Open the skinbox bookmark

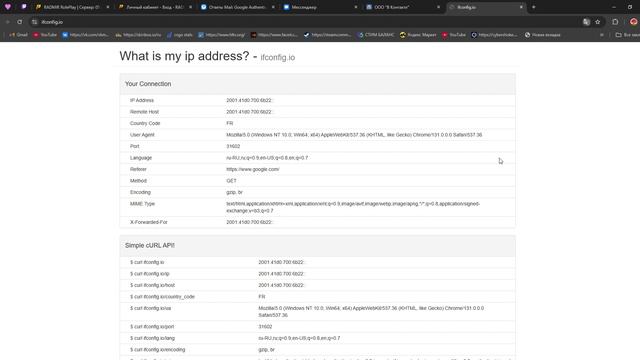[x=138, y=35]
